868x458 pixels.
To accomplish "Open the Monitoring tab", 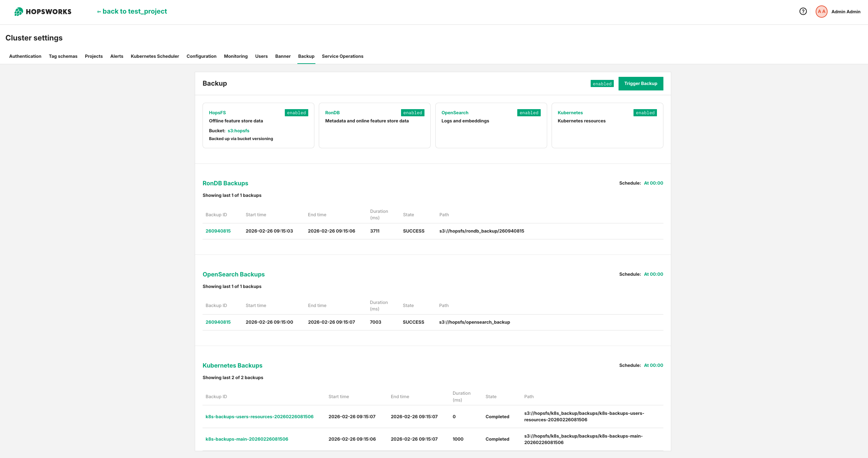I will click(236, 56).
